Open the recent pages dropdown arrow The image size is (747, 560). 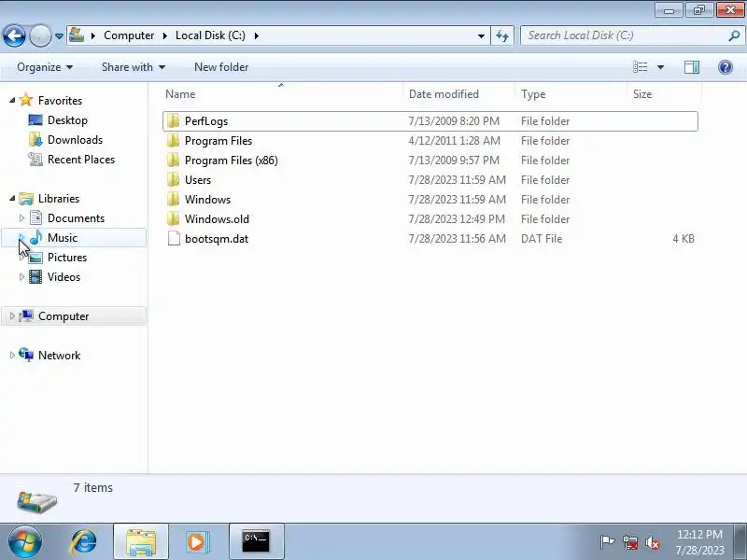59,36
